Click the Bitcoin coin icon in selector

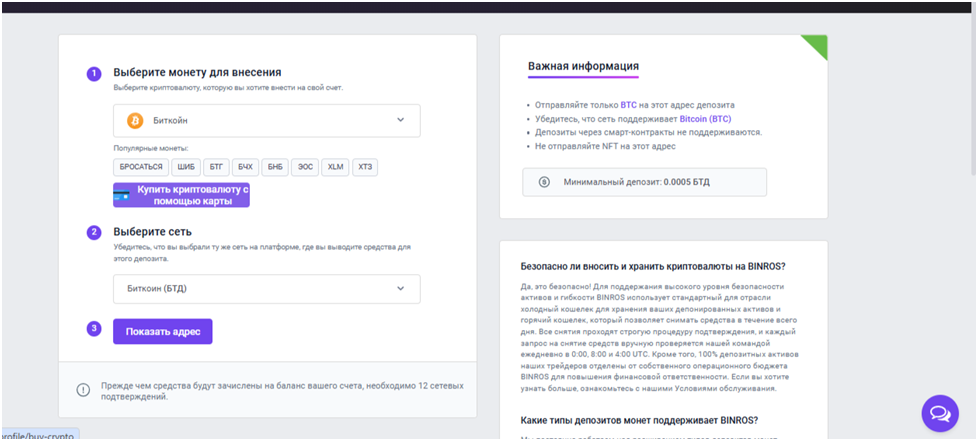[135, 120]
